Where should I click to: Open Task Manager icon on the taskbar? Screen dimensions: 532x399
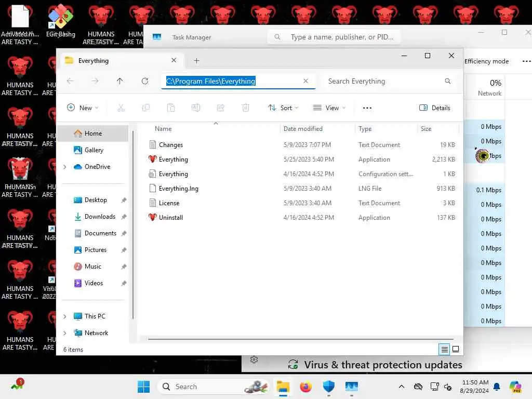click(352, 387)
